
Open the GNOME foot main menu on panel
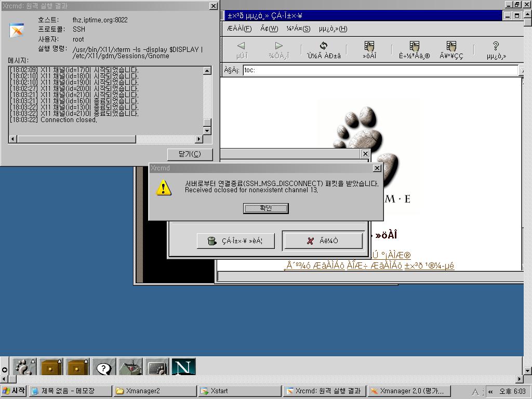24,367
